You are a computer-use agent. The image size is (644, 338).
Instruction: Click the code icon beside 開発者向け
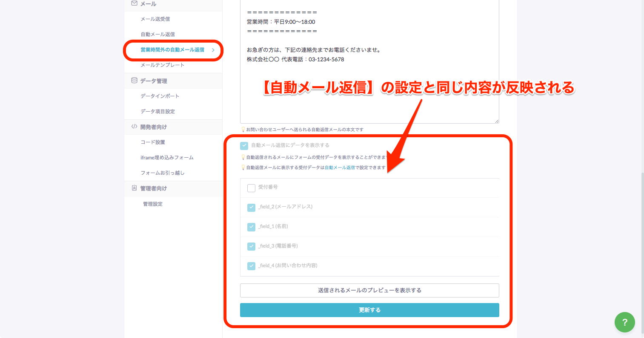point(134,127)
